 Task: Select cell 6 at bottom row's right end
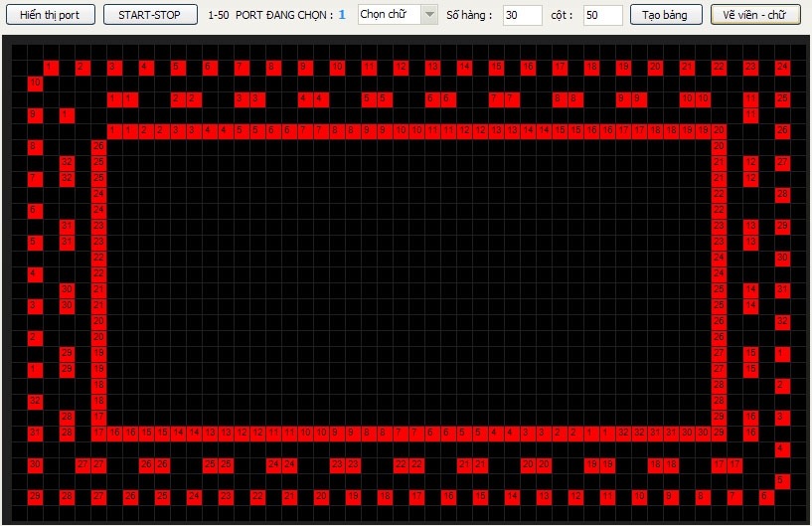(x=766, y=495)
